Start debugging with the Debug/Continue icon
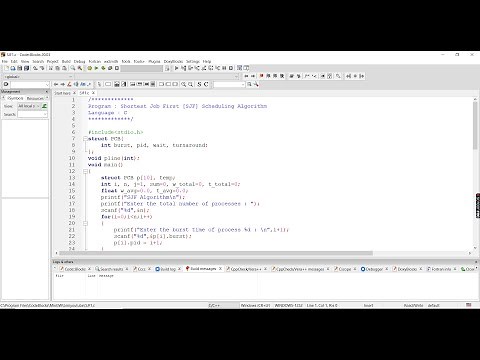This screenshot has height=360, width=480. click(x=176, y=68)
